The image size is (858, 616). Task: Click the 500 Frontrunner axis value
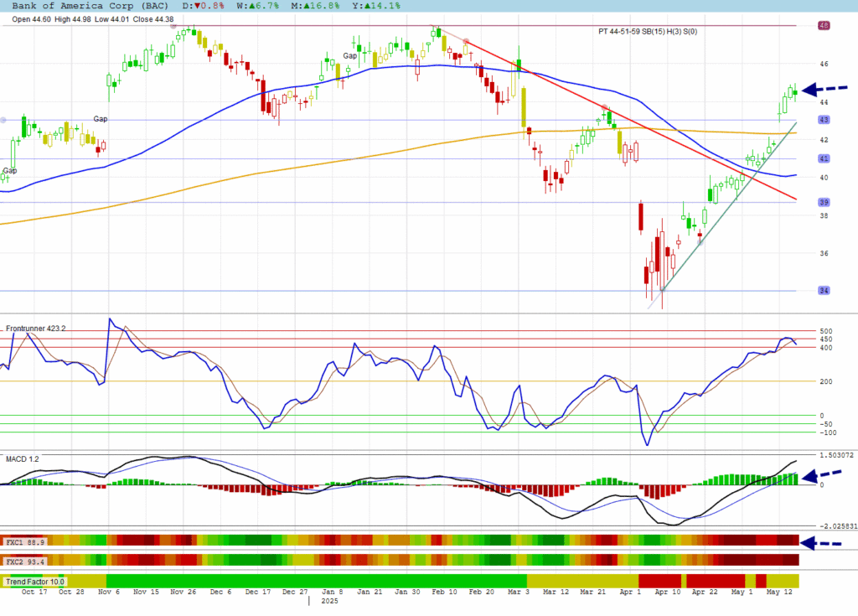tap(825, 331)
